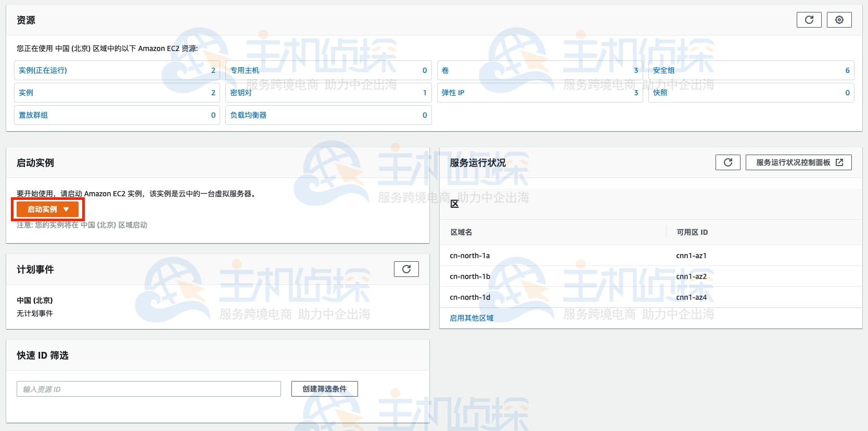The height and width of the screenshot is (431, 868).
Task: Open 服务运行状况控制面板 in new window
Action: [798, 162]
